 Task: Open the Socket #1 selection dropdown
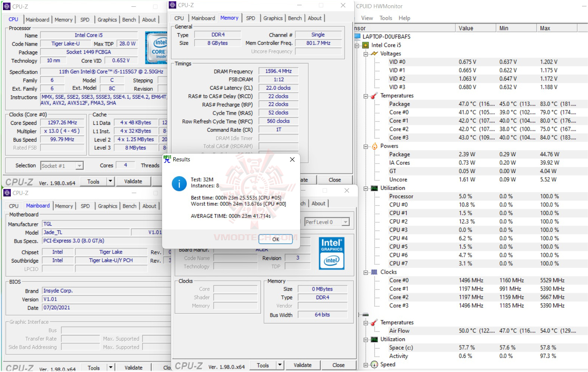80,166
